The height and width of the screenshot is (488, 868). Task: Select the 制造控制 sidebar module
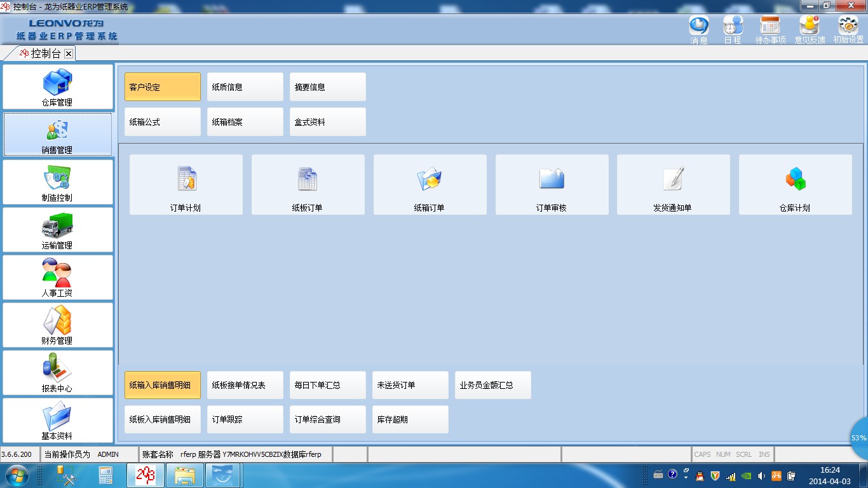click(x=57, y=182)
